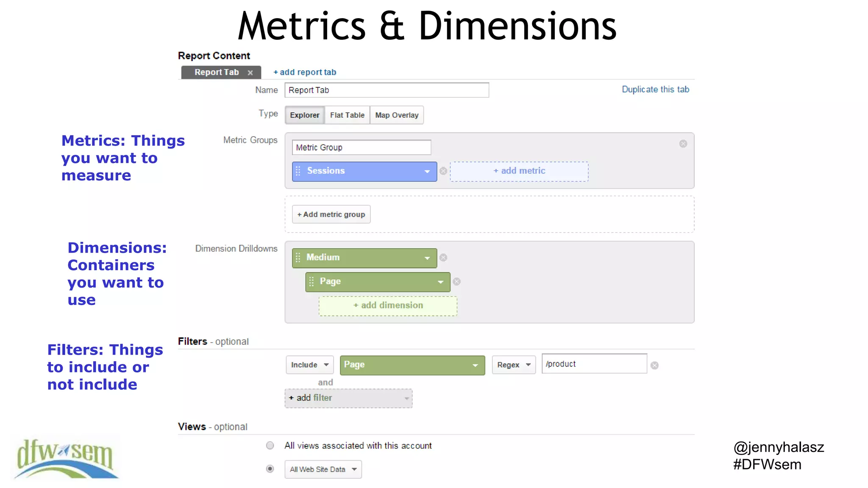Close the Report Tab with x icon
Screen dimensions: 868x488
coord(250,73)
